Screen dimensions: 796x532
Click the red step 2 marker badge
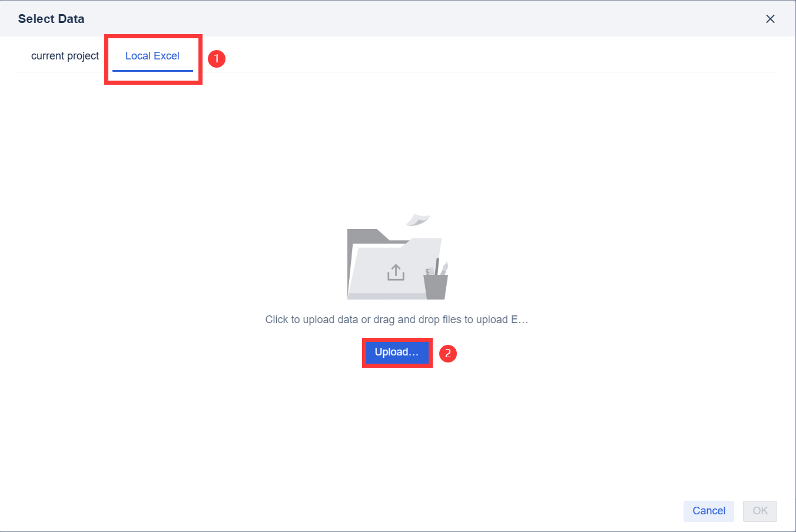coord(447,353)
